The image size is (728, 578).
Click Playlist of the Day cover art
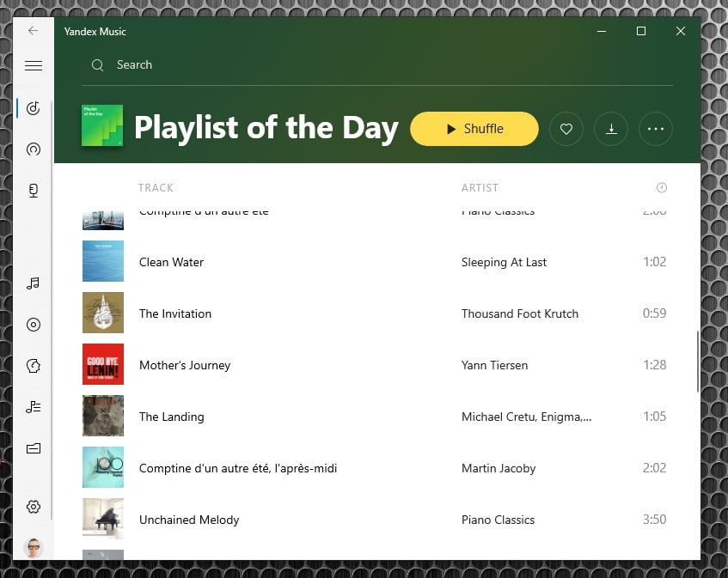point(102,125)
